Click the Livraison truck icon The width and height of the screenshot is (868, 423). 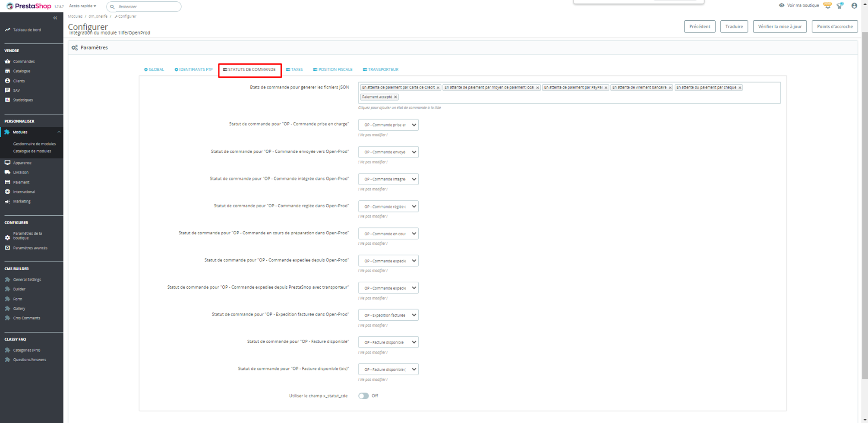click(7, 172)
